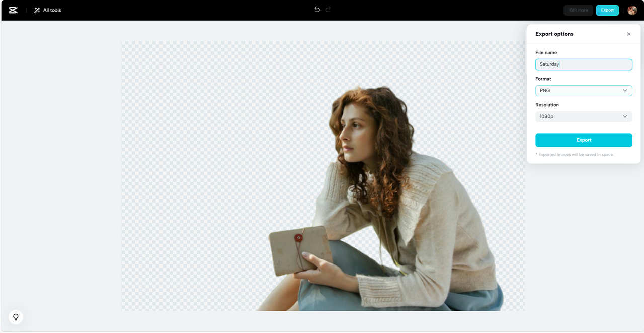Click the Export options heading text
The width and height of the screenshot is (644, 333).
(554, 34)
